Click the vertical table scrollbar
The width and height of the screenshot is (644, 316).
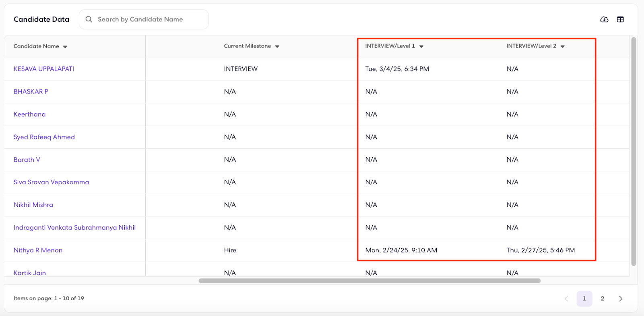click(x=634, y=152)
